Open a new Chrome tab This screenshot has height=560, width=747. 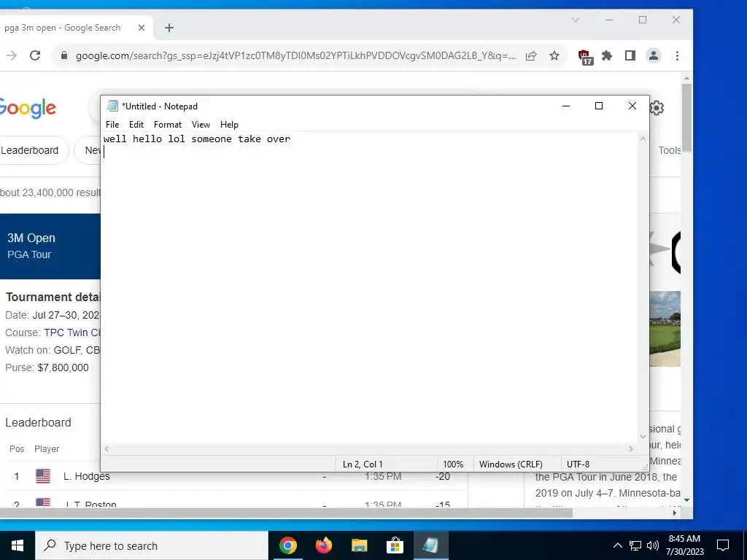[169, 28]
